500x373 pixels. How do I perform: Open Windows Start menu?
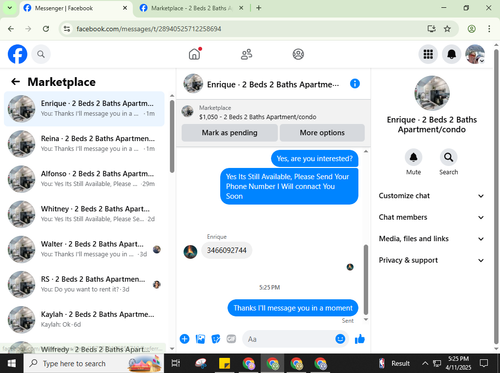(x=11, y=363)
